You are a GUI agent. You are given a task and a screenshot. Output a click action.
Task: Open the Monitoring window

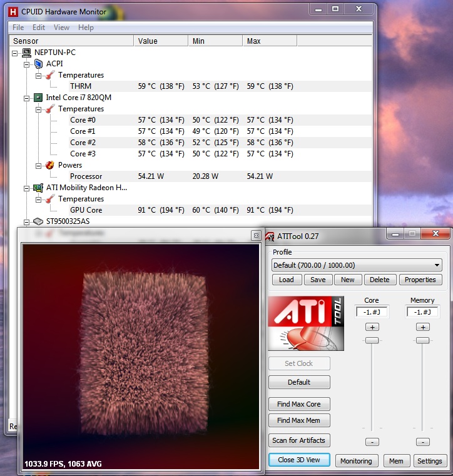(x=357, y=461)
